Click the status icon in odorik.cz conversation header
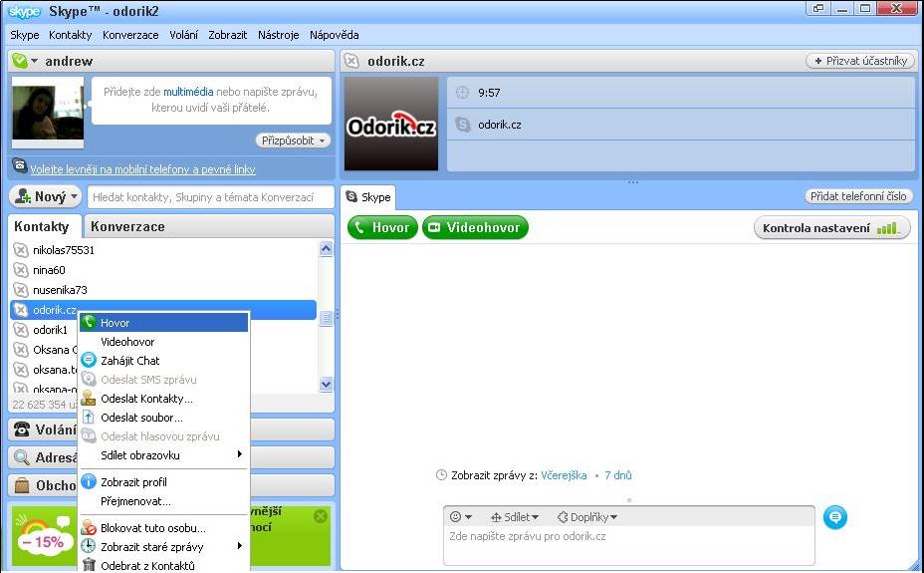The height and width of the screenshot is (573, 924). [x=351, y=61]
